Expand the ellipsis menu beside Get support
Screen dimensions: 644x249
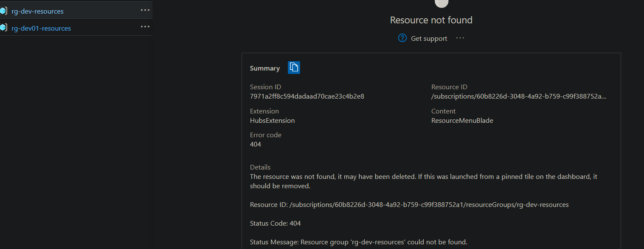pyautogui.click(x=460, y=38)
